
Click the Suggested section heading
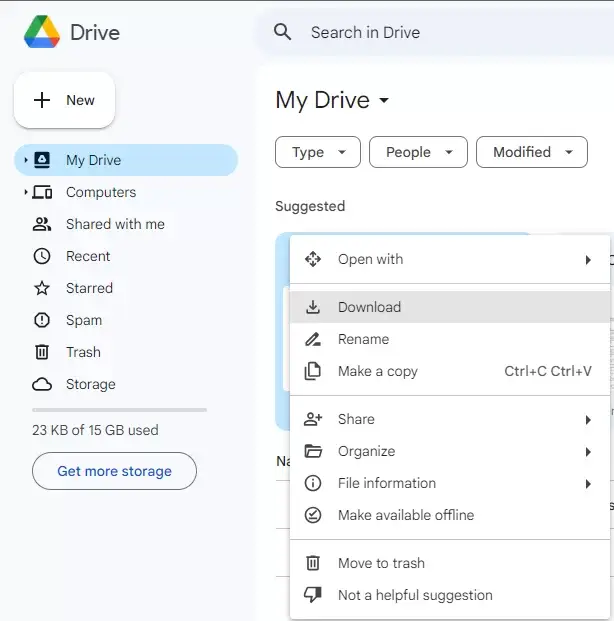click(310, 206)
